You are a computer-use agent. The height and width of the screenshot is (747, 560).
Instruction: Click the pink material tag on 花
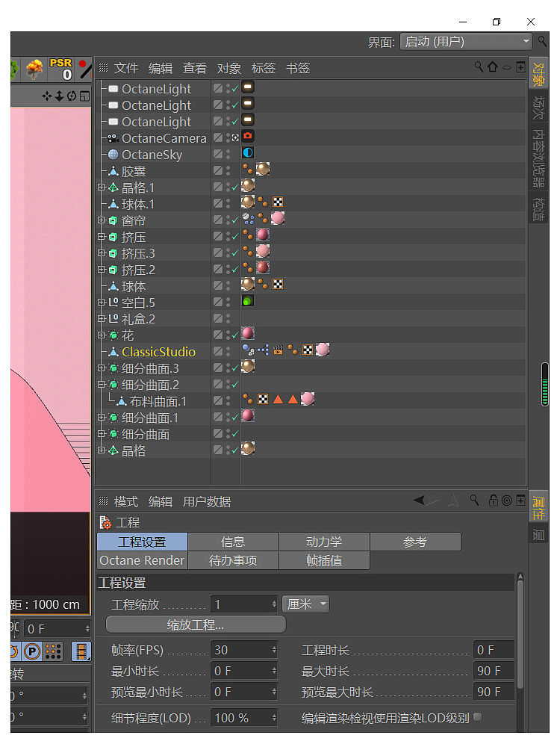tap(248, 333)
